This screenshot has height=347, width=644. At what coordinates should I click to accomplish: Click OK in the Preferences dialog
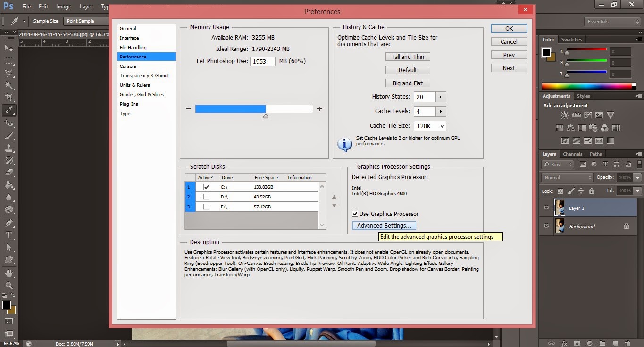[x=509, y=28]
